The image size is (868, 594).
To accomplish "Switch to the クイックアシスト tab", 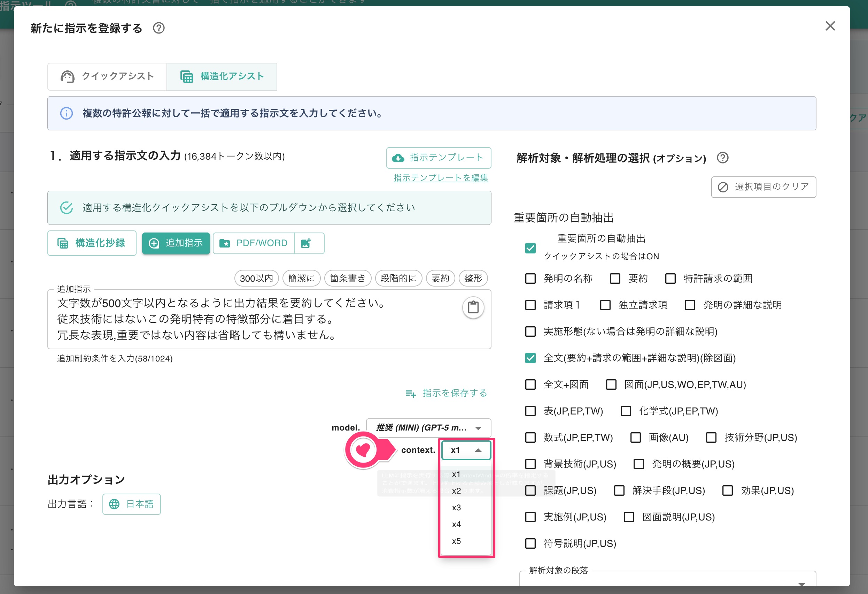I will click(x=107, y=76).
